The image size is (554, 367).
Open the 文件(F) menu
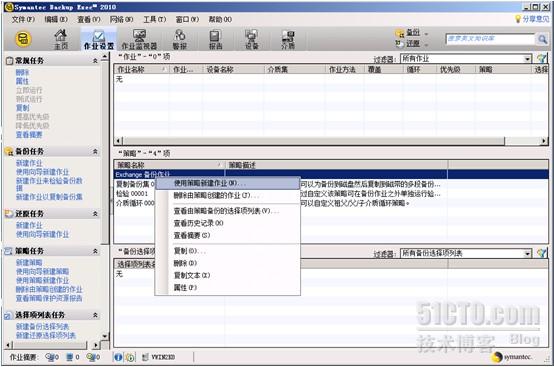pyautogui.click(x=23, y=19)
